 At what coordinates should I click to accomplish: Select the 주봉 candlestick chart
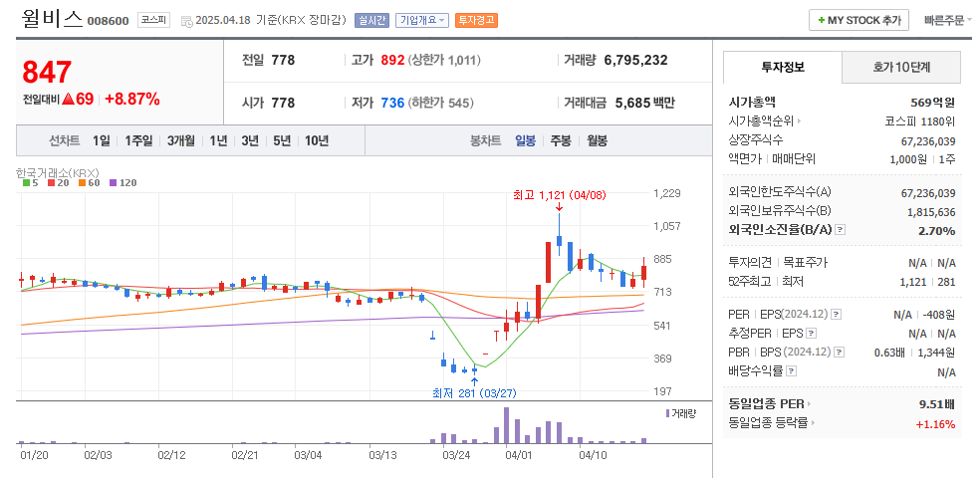click(561, 140)
